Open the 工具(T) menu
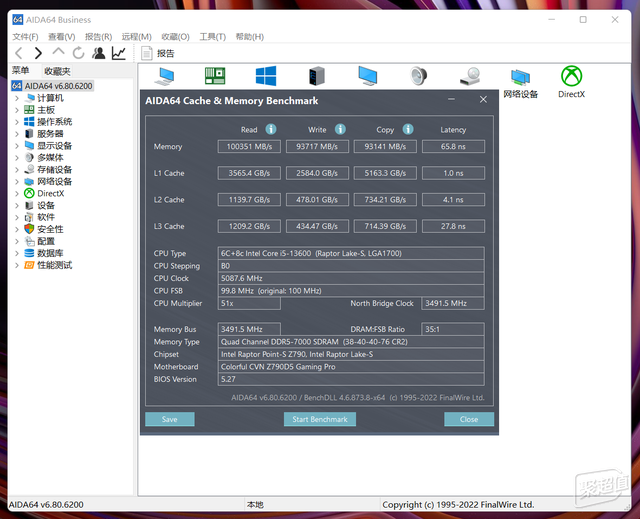Viewport: 640px width, 519px height. [213, 37]
